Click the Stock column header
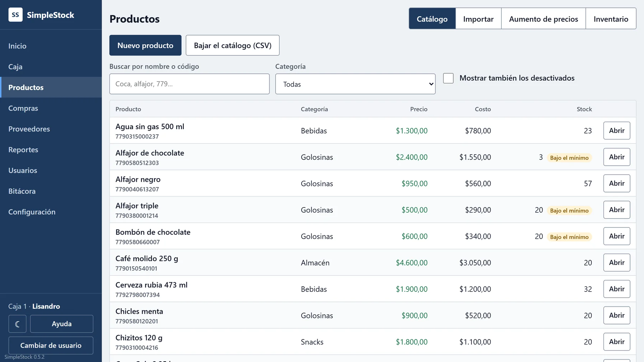This screenshot has width=644, height=362. [x=584, y=109]
